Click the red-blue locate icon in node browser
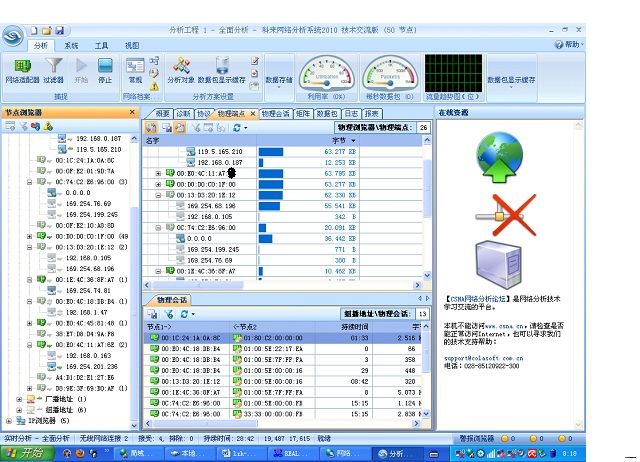 (36, 127)
